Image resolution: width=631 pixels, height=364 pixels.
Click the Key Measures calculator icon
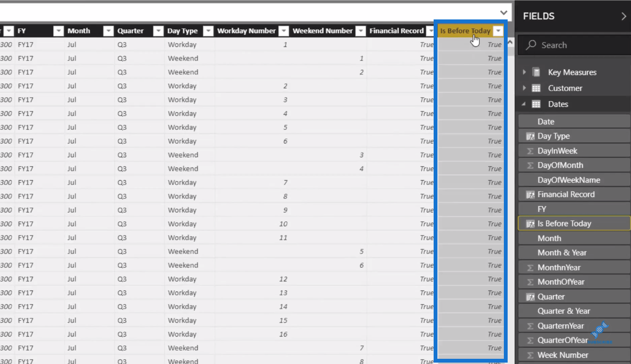pyautogui.click(x=536, y=72)
